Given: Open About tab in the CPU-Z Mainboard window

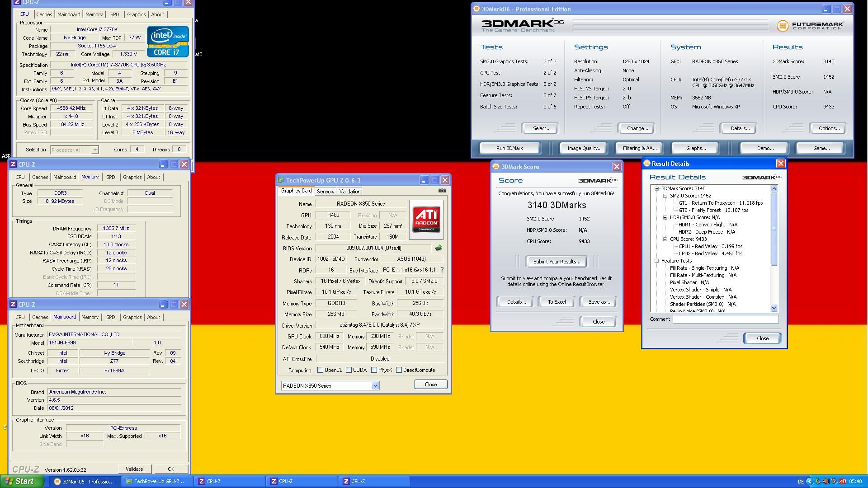Looking at the screenshot, I should point(153,317).
